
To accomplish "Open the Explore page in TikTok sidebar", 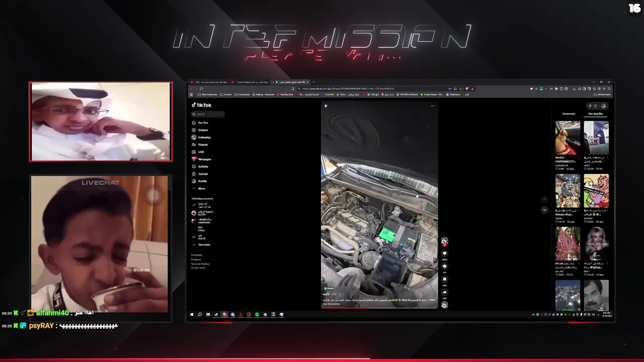I will (x=200, y=130).
